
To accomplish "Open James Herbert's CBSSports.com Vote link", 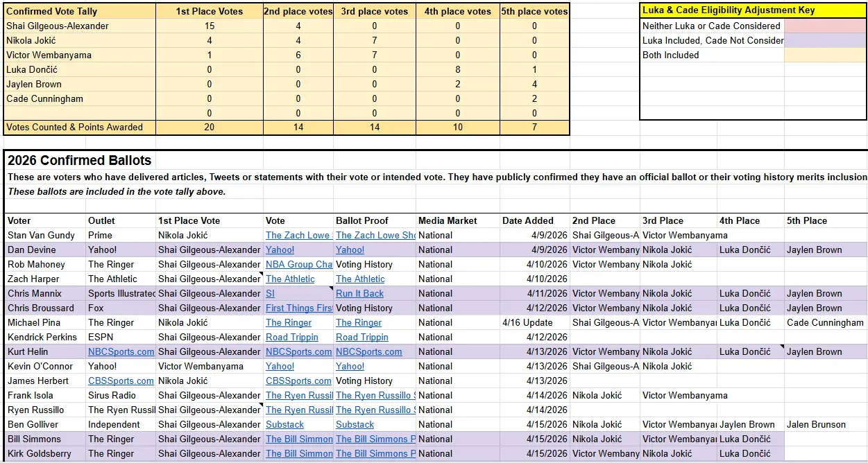I will (x=298, y=381).
